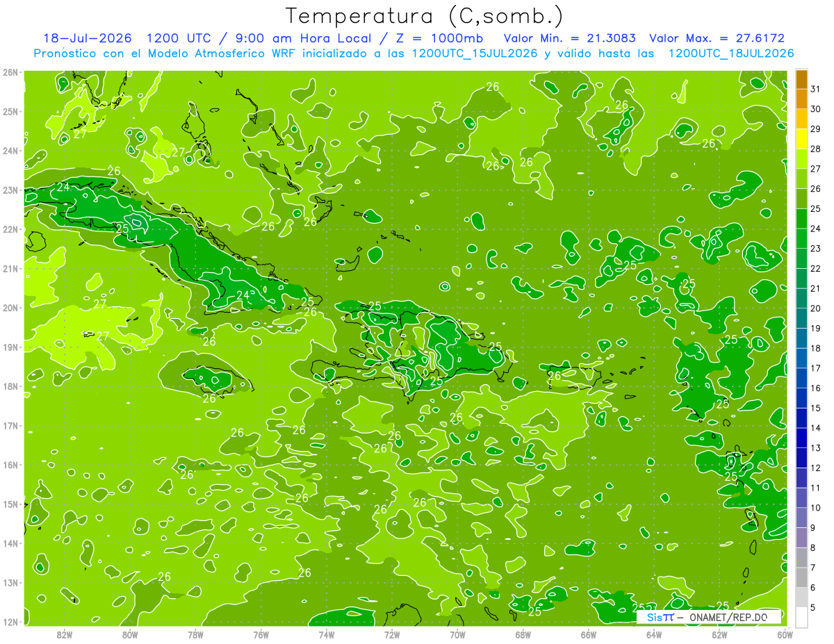Click the 12N latitude axis label
834x644 pixels.
(10, 622)
